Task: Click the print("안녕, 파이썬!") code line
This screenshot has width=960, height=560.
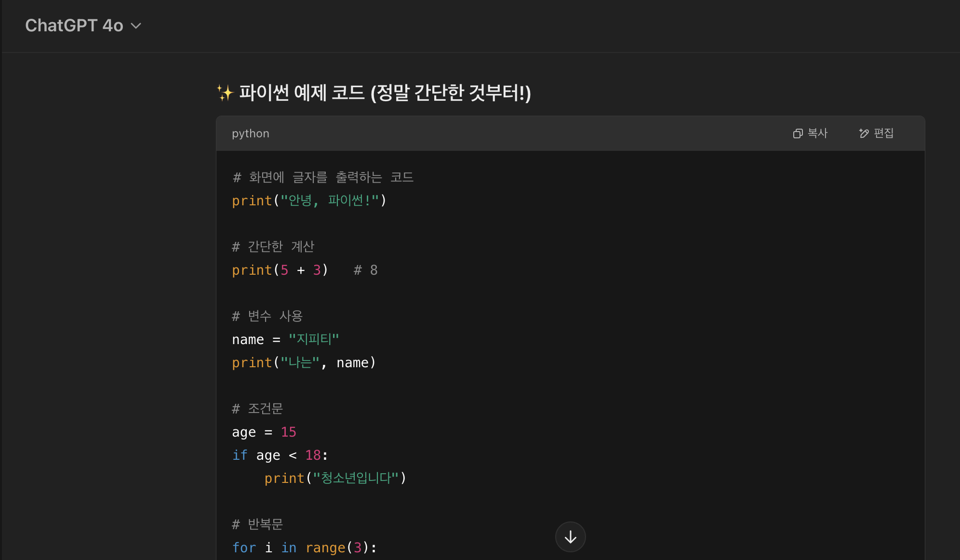Action: coord(309,200)
